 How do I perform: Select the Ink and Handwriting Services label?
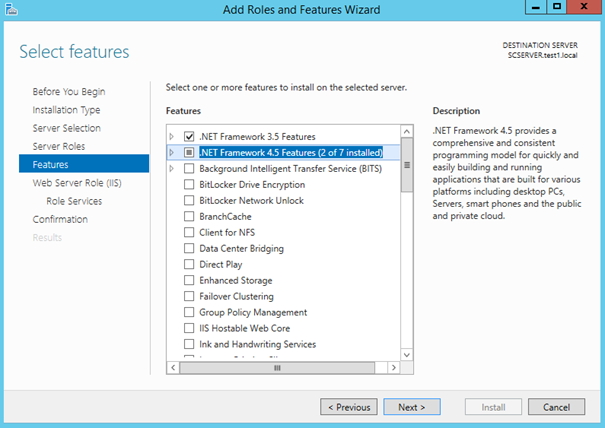tap(258, 344)
